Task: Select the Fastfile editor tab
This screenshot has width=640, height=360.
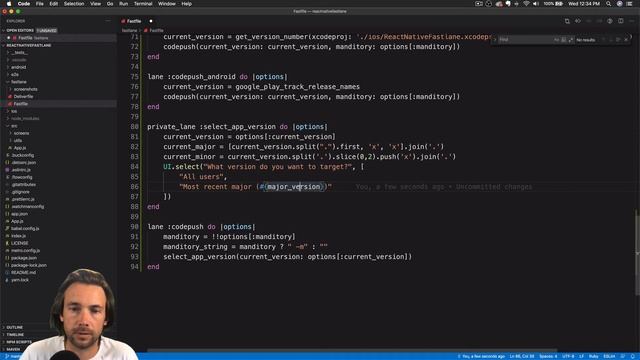Action: point(133,21)
